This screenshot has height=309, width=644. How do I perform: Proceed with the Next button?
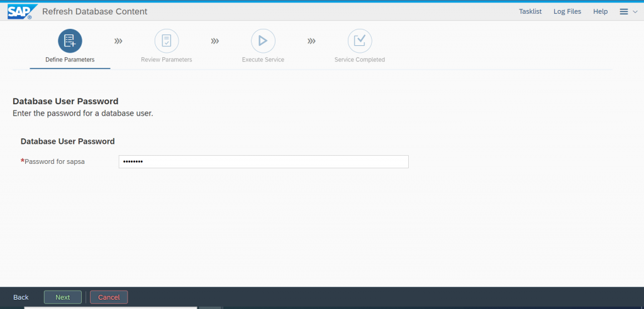coord(63,297)
